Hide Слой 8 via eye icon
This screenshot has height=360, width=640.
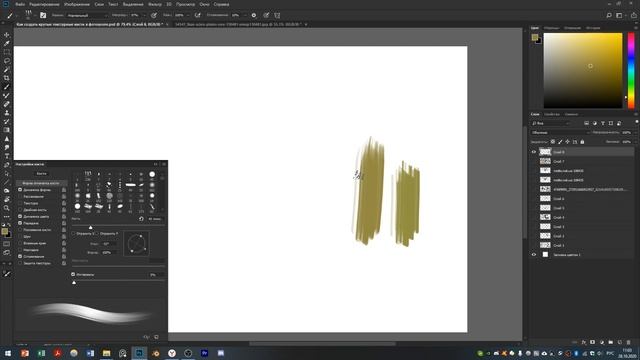click(533, 152)
